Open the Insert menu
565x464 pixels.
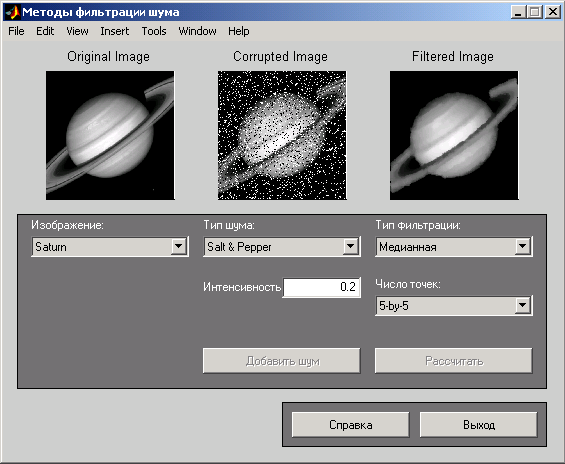[x=115, y=31]
